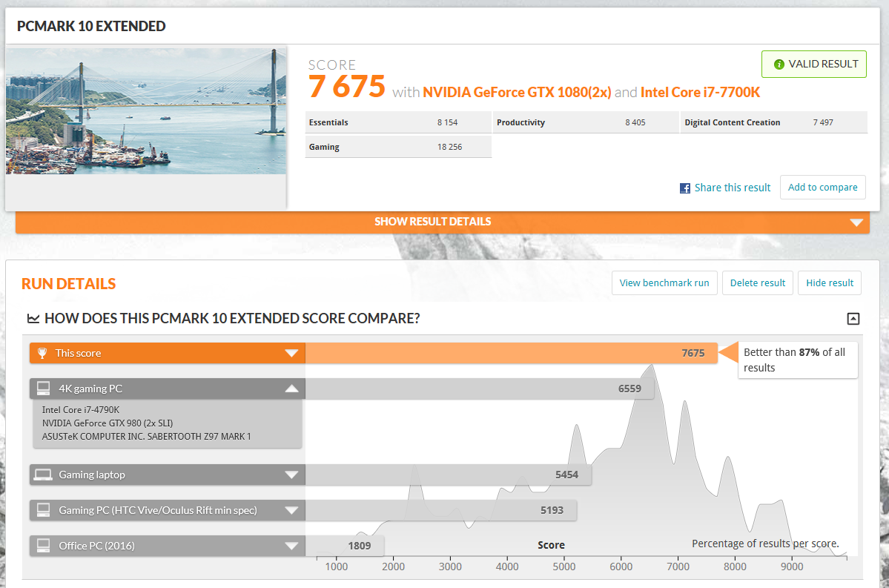Click the Office PC 1809 score bar
The width and height of the screenshot is (889, 588).
[x=345, y=546]
